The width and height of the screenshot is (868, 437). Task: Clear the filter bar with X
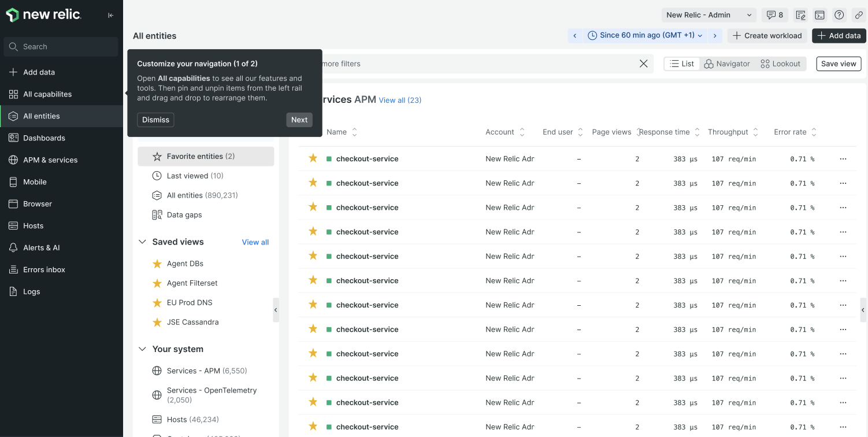click(x=643, y=64)
